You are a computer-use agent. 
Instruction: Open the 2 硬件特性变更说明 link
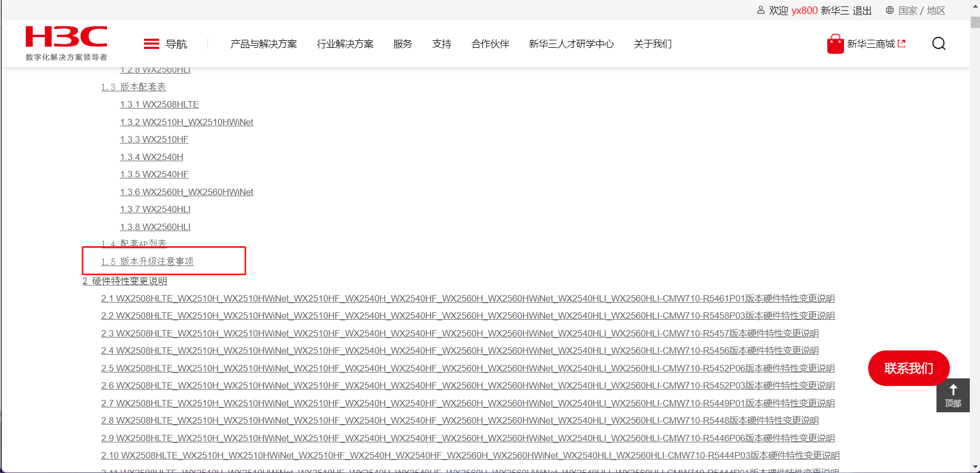click(x=125, y=281)
